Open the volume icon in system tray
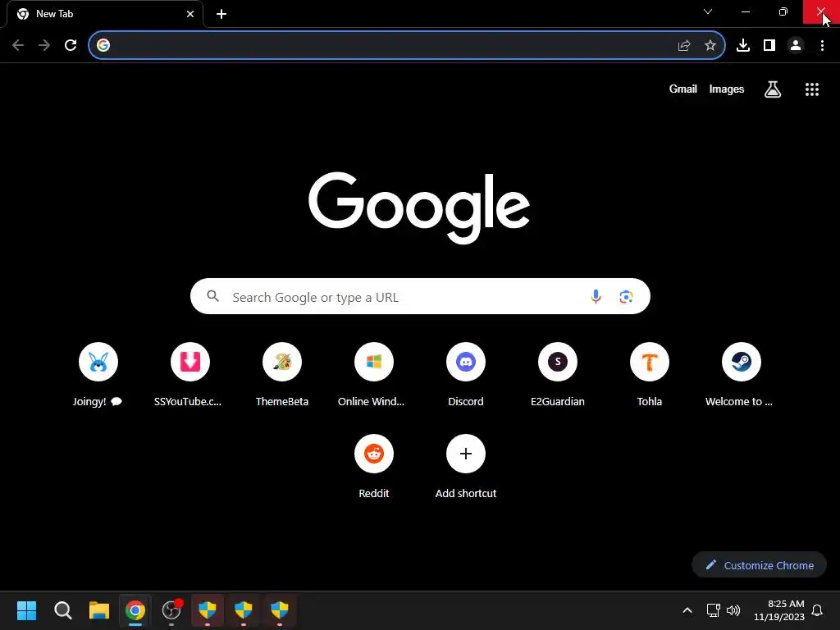The width and height of the screenshot is (840, 630). tap(733, 610)
